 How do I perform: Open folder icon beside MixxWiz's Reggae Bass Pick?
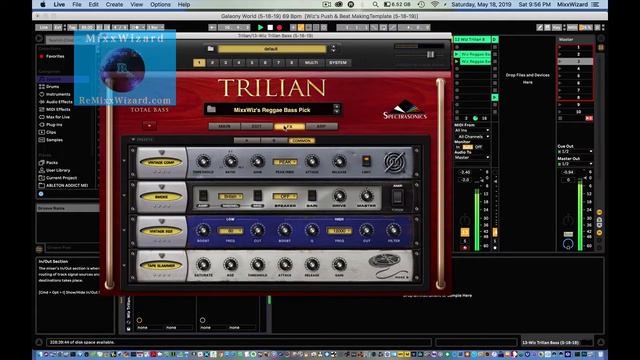pyautogui.click(x=211, y=109)
